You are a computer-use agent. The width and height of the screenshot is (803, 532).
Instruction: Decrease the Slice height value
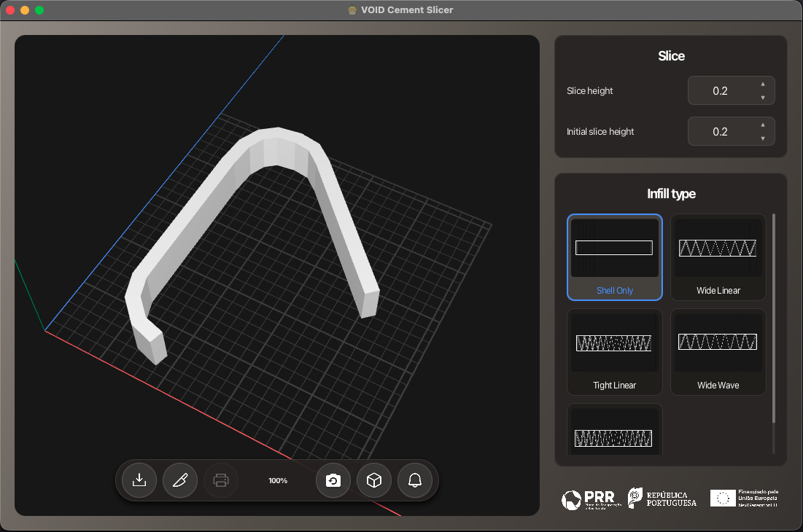click(x=763, y=97)
